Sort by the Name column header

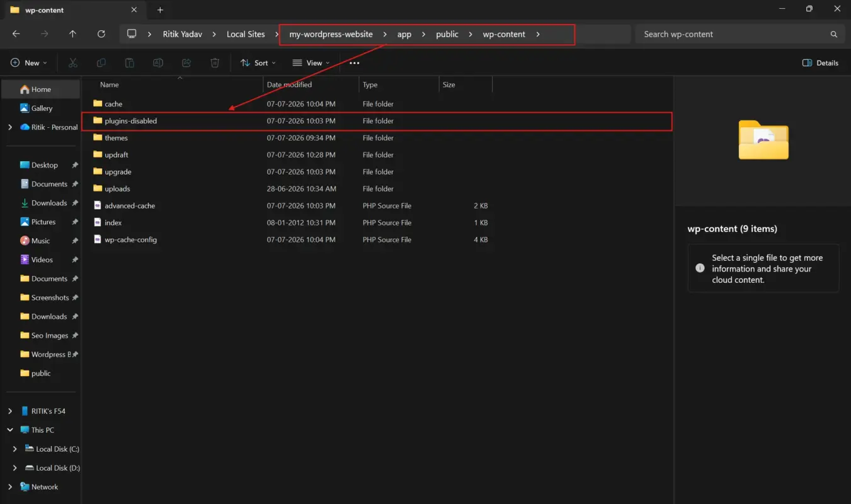[x=109, y=84]
